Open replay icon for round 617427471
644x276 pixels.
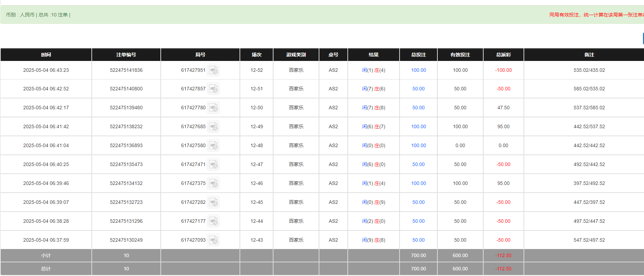coord(213,165)
